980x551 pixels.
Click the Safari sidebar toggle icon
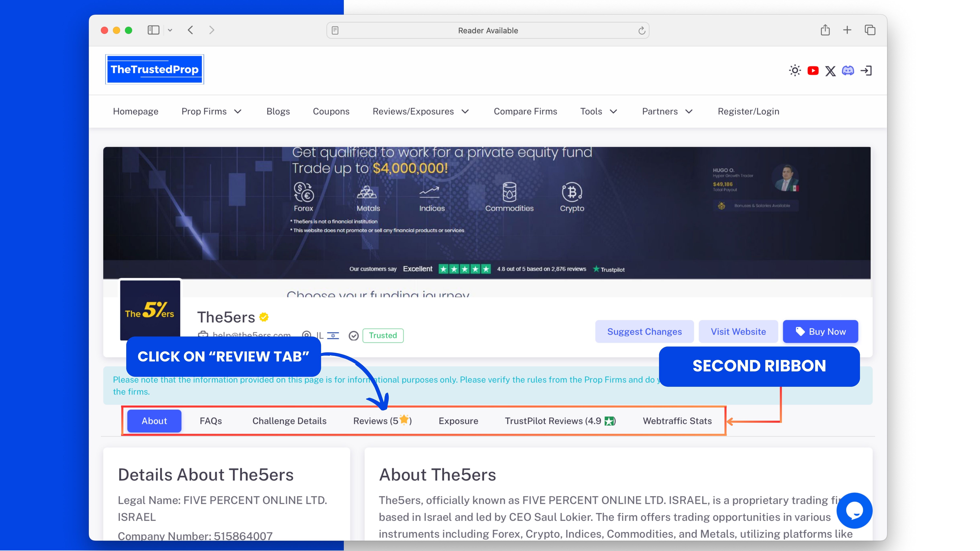click(153, 30)
